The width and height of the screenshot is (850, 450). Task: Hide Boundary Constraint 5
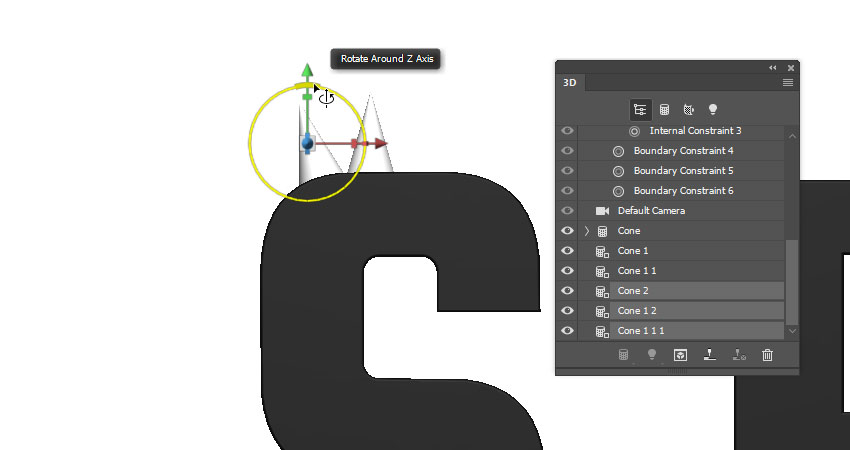567,171
